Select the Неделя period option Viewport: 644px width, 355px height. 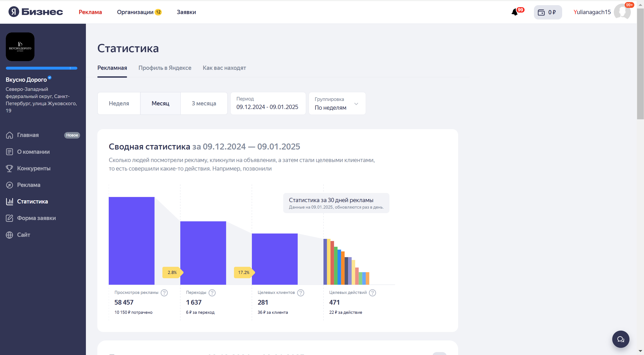pyautogui.click(x=119, y=103)
